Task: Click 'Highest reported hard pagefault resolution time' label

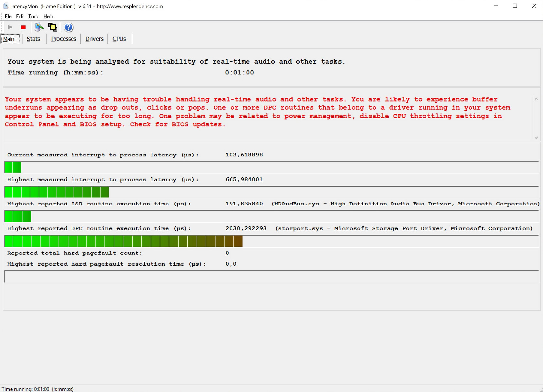Action: point(107,264)
